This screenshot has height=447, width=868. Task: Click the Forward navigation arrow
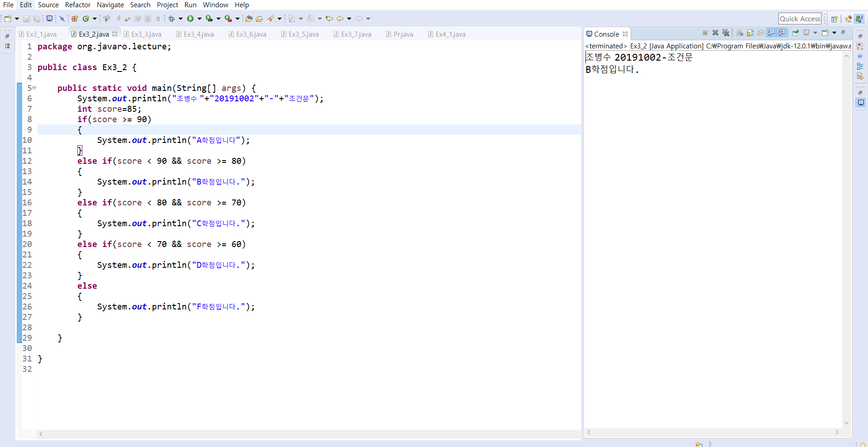[x=359, y=19]
